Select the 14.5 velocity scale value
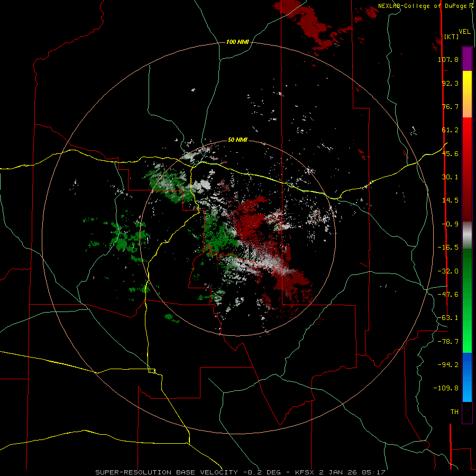476x476 pixels. click(x=450, y=200)
